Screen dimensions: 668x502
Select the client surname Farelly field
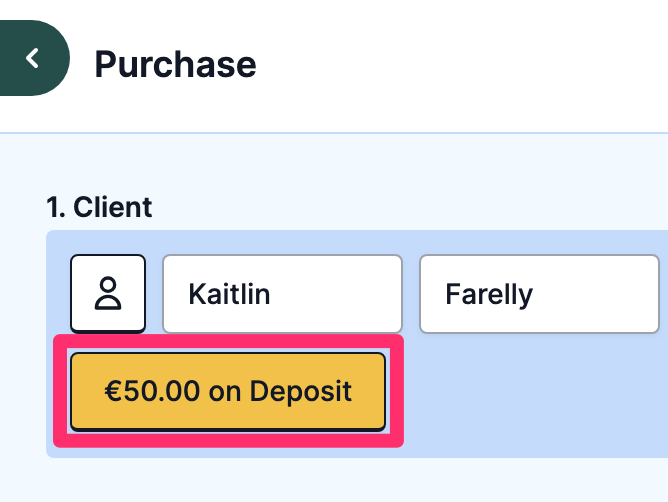click(539, 294)
